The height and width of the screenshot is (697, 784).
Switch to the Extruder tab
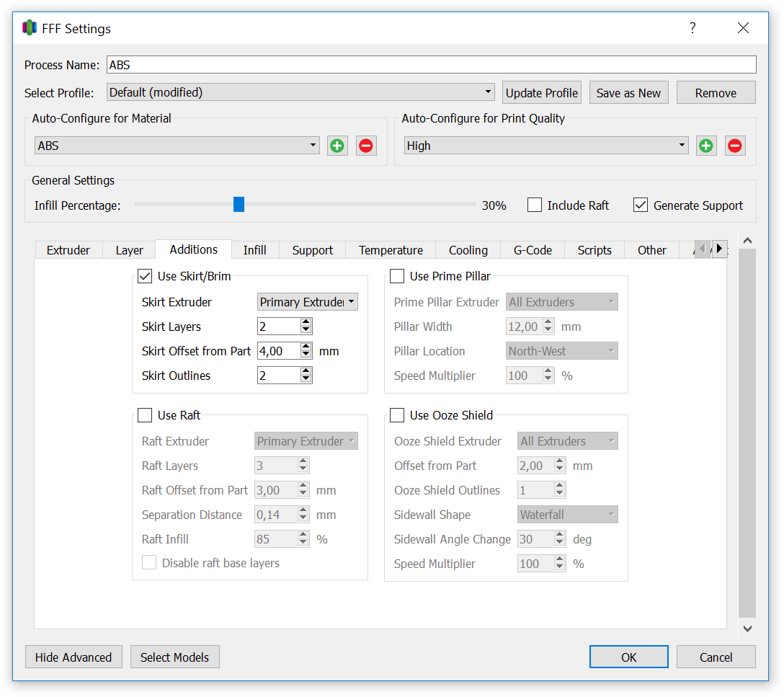click(68, 250)
